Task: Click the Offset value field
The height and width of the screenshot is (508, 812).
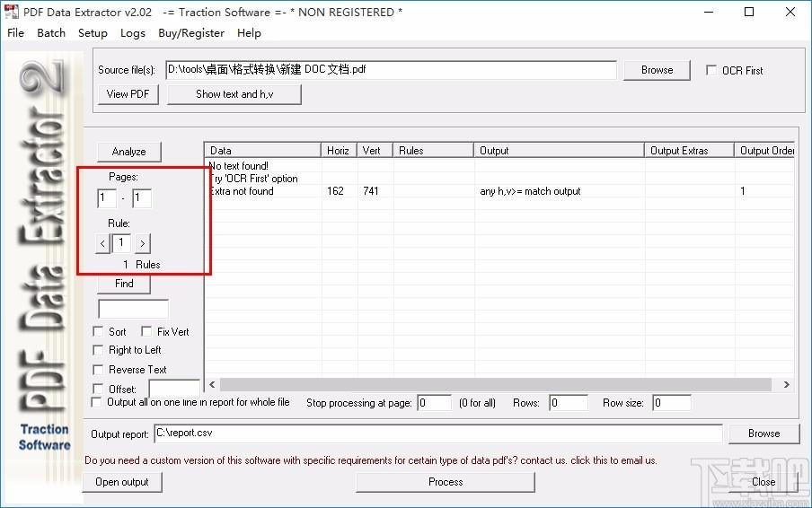Action: point(174,389)
